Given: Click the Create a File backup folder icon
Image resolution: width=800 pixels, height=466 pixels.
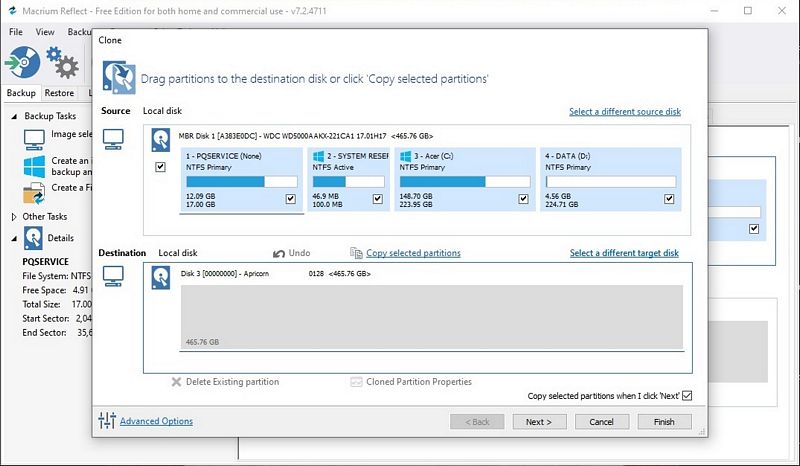Looking at the screenshot, I should pos(34,194).
